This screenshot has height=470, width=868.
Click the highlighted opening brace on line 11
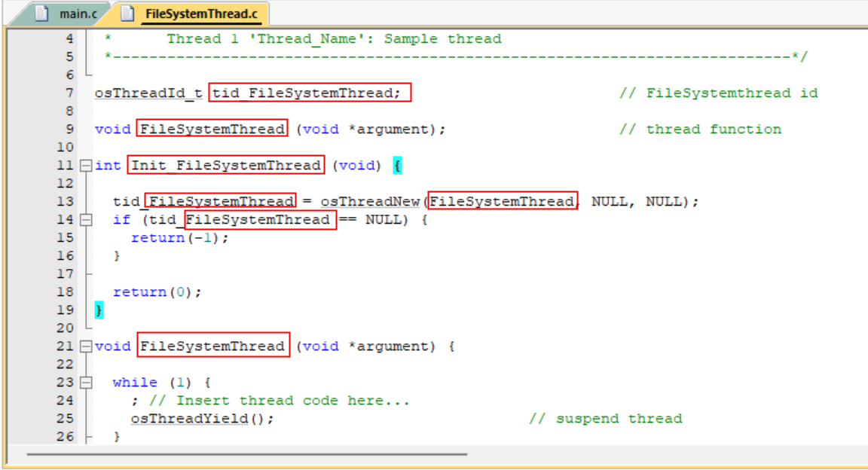[397, 166]
